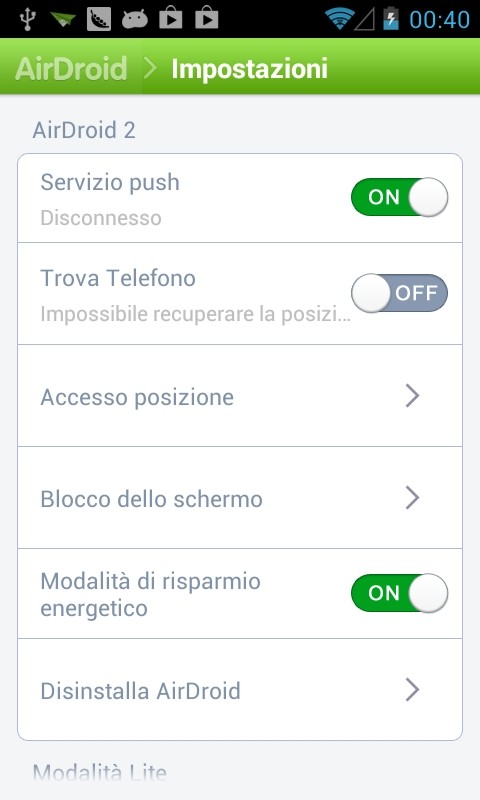This screenshot has width=480, height=800.
Task: Tap the AirDroid paper plane notification icon
Action: click(63, 20)
